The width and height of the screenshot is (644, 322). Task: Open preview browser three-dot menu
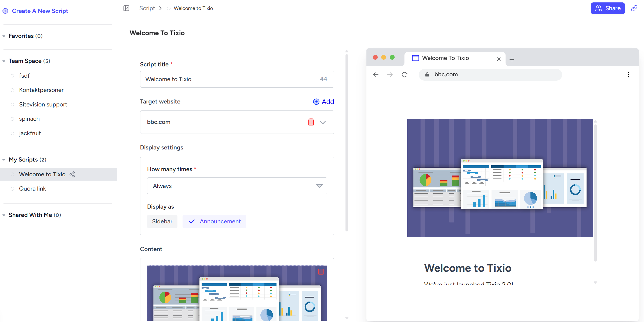(x=628, y=74)
